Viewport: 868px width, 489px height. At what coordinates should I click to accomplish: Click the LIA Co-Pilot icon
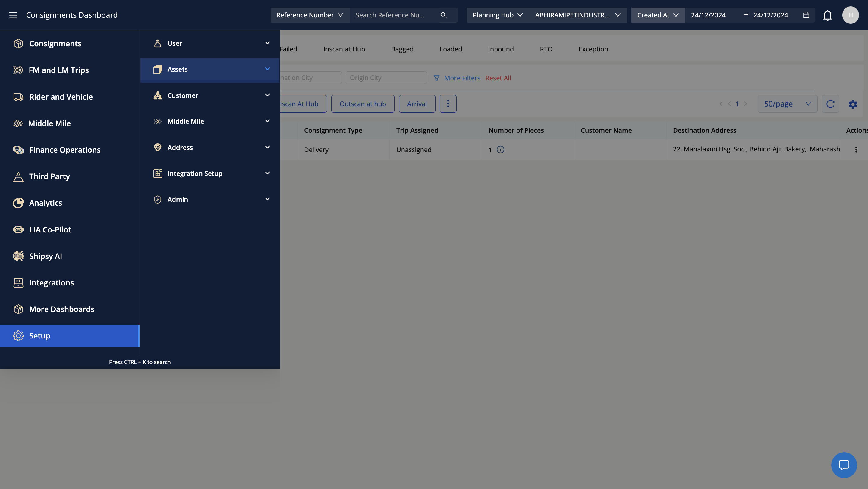(x=18, y=229)
